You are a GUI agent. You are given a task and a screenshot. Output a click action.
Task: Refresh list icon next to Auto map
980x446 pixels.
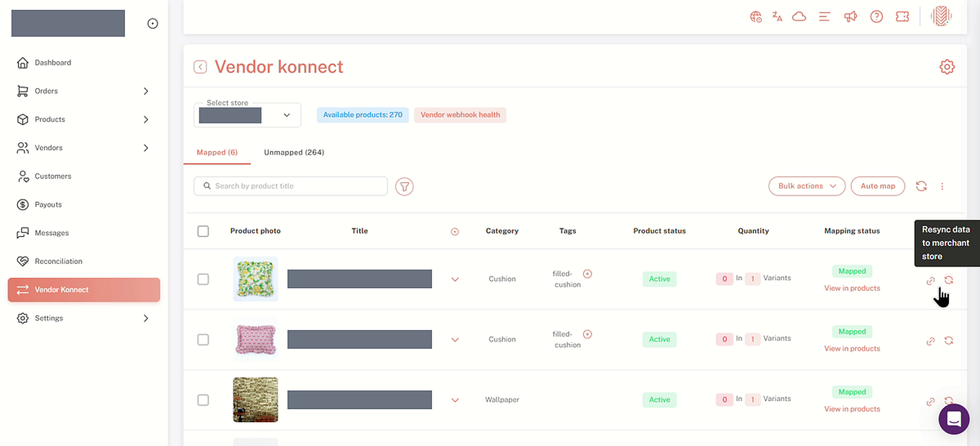[921, 186]
